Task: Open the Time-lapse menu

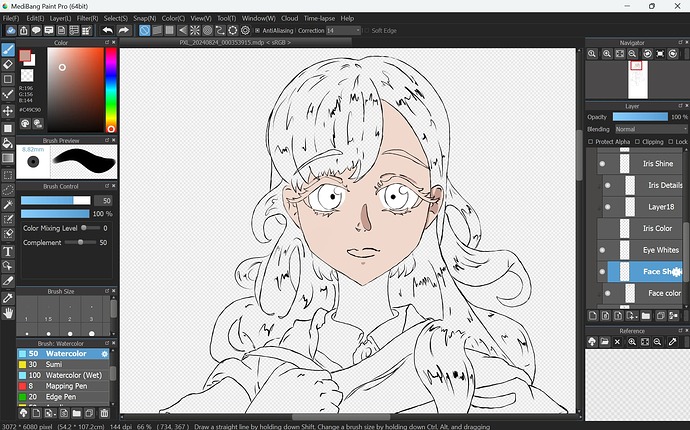Action: (319, 18)
